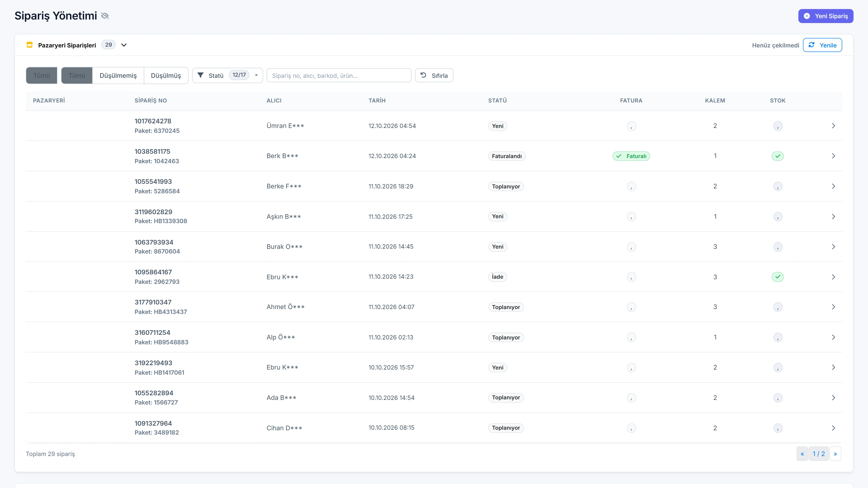Click the Faturalı badge for Berk B***

coord(631,156)
